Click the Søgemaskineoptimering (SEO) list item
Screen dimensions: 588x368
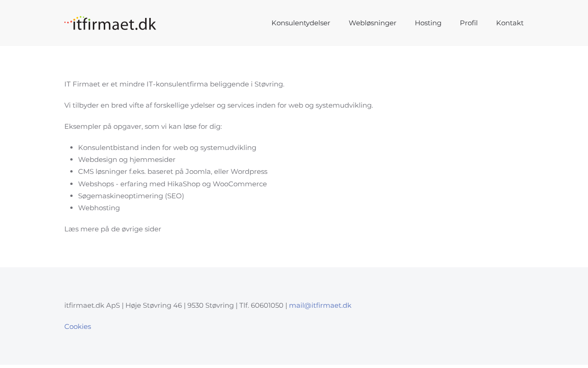click(x=131, y=196)
